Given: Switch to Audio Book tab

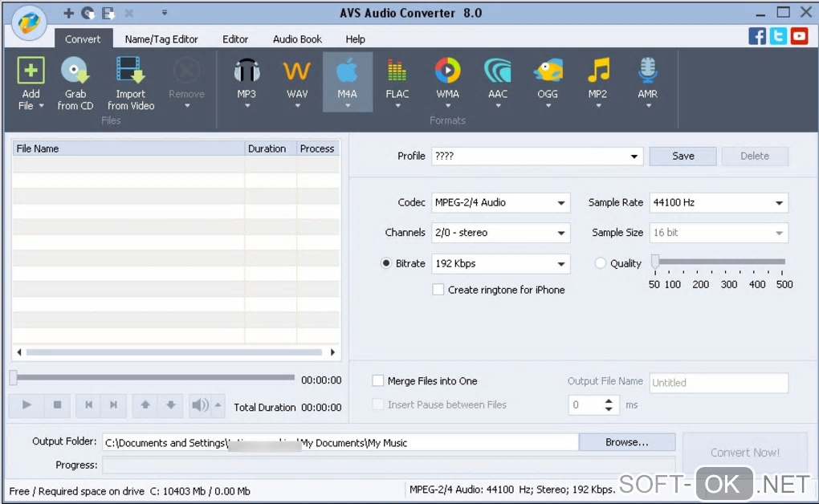Looking at the screenshot, I should pyautogui.click(x=297, y=39).
